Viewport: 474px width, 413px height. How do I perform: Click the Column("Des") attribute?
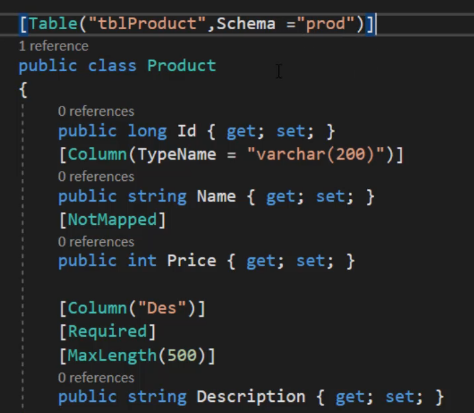coord(132,308)
